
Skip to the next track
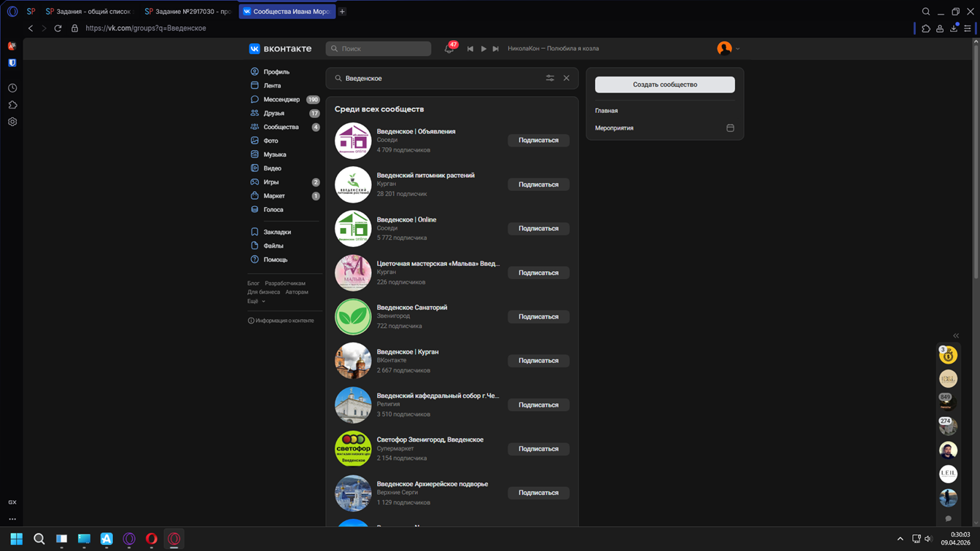point(496,49)
